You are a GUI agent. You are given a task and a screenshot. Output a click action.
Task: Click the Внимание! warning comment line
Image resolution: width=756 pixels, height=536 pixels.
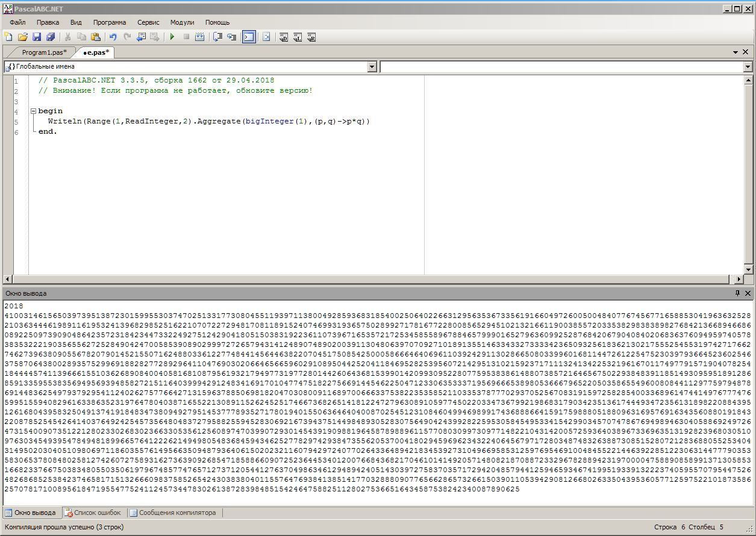click(175, 90)
